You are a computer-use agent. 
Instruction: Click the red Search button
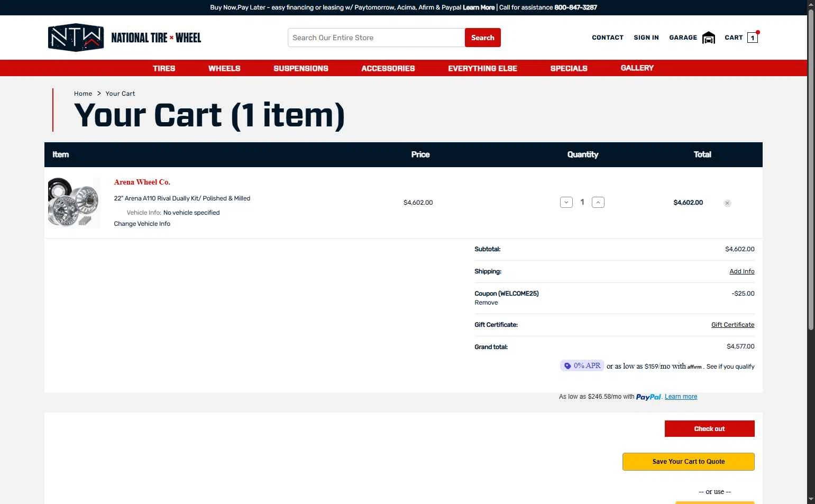coord(483,38)
